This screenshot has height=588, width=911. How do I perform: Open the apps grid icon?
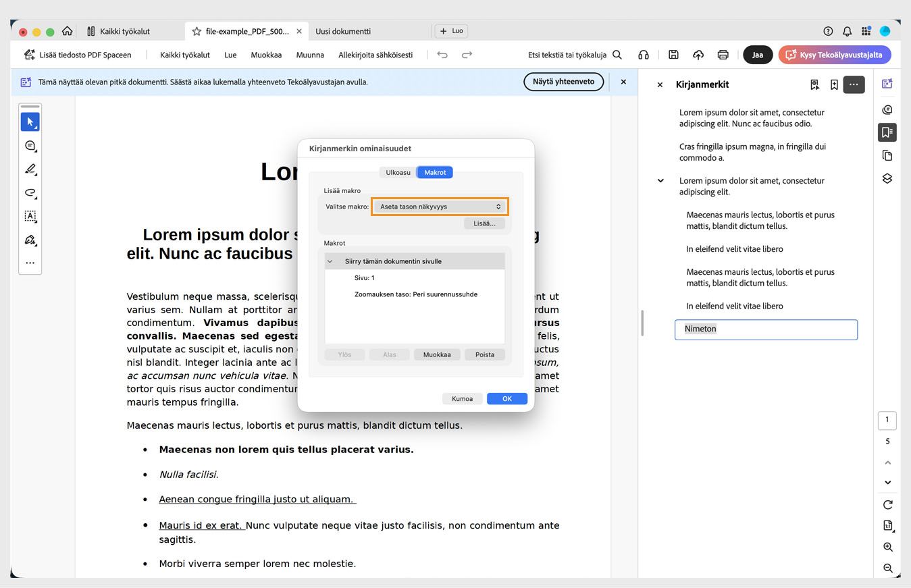[x=866, y=31]
